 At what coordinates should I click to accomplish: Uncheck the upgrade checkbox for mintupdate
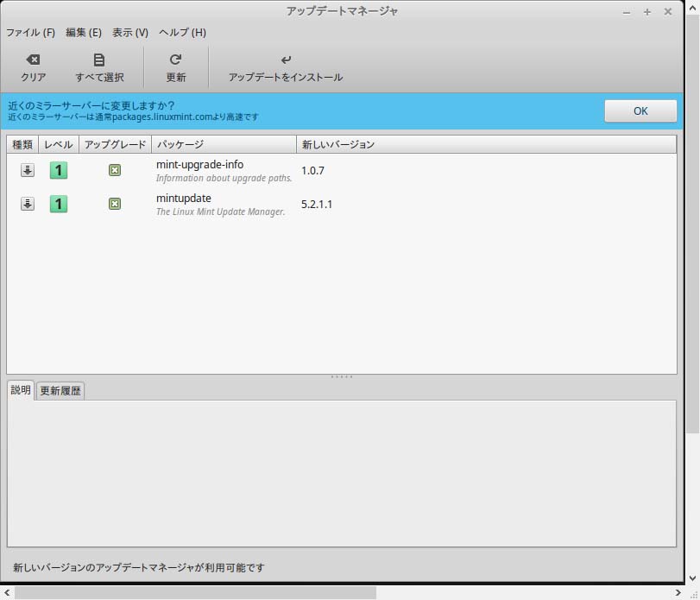pyautogui.click(x=115, y=204)
